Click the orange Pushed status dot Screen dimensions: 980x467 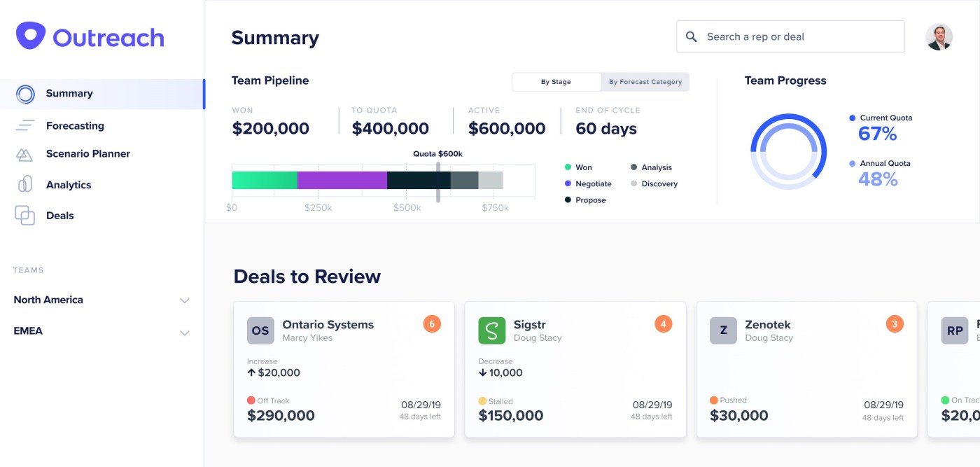[714, 400]
